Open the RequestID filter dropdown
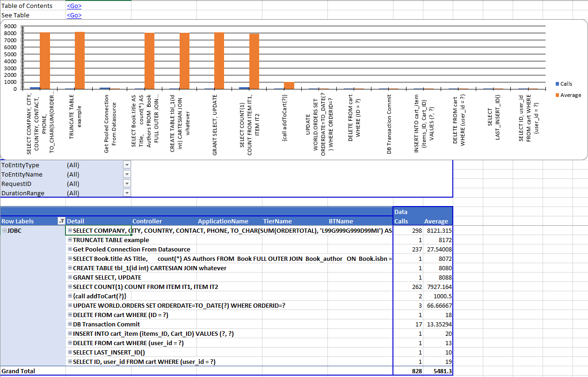This screenshot has height=377, width=588. (x=126, y=184)
